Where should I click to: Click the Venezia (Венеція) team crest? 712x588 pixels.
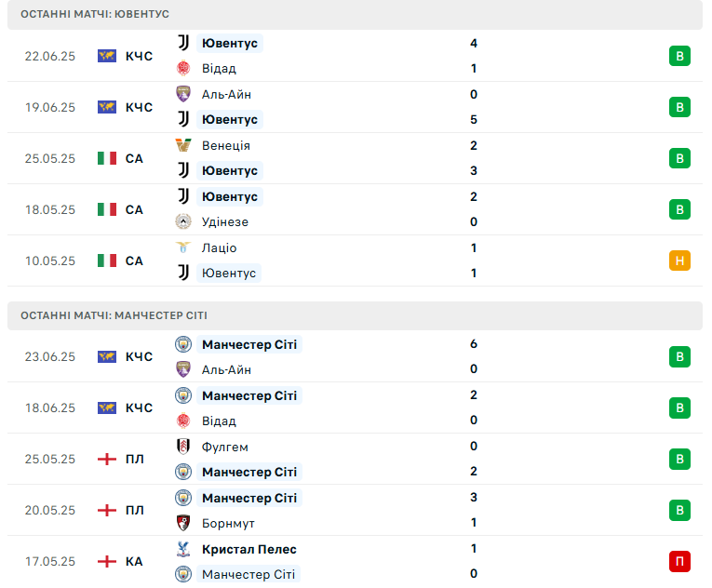(183, 145)
